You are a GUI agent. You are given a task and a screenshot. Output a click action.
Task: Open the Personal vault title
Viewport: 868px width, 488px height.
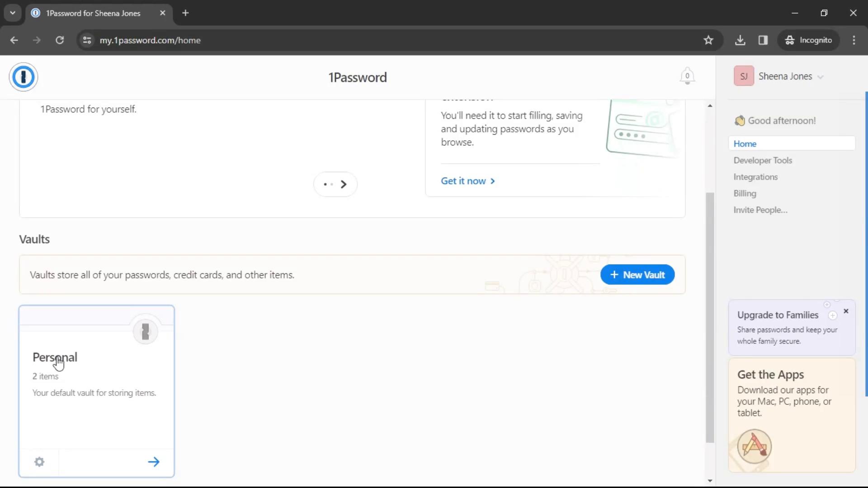(x=55, y=357)
